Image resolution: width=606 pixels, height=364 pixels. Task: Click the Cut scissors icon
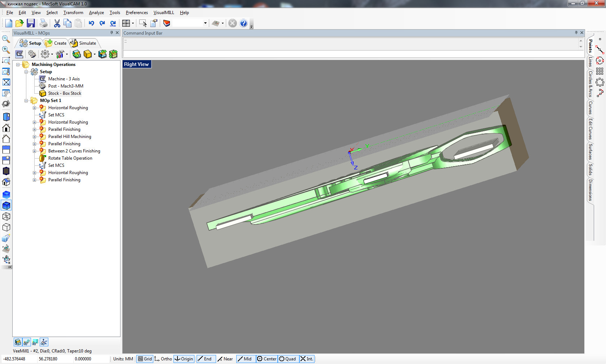click(57, 23)
